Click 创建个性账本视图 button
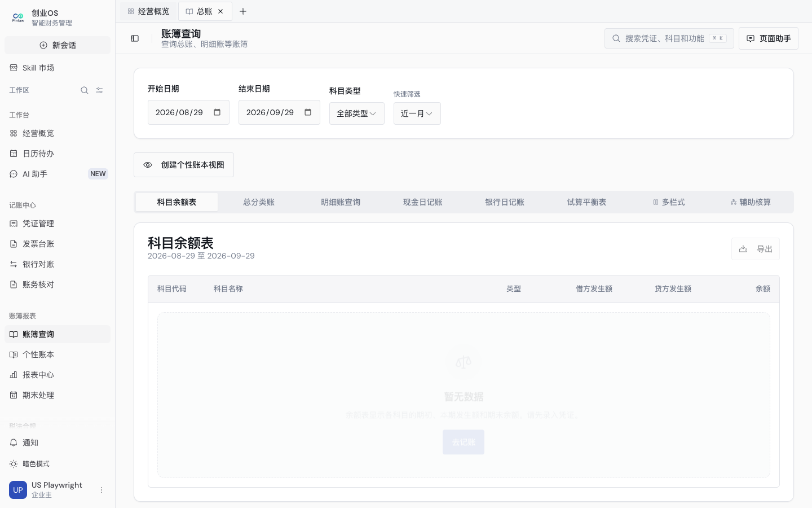812x508 pixels. coord(184,165)
